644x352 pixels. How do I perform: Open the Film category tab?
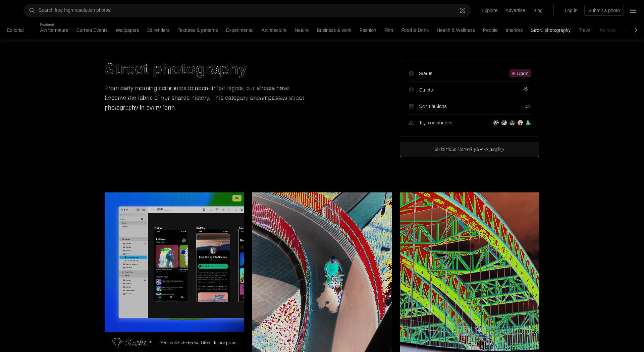pyautogui.click(x=388, y=30)
